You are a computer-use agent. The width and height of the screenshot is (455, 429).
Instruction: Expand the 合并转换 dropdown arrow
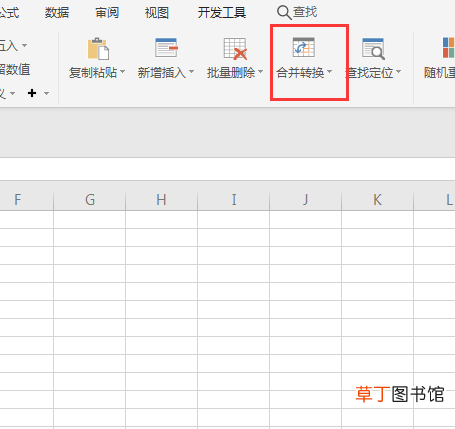pos(329,72)
